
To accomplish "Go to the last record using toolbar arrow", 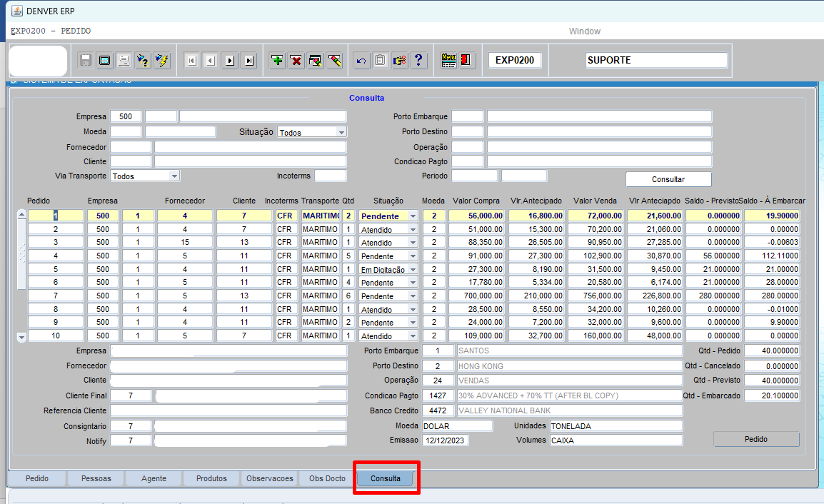I will [248, 61].
